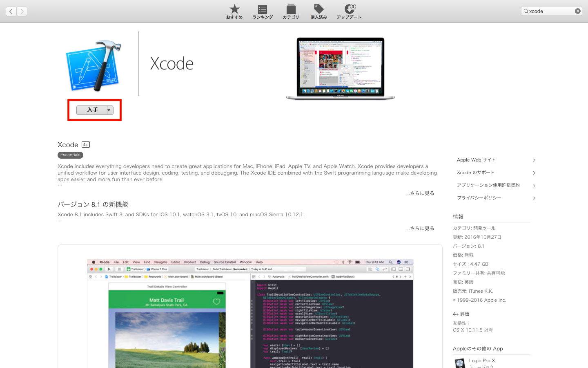Clear the xcode search field

click(577, 11)
